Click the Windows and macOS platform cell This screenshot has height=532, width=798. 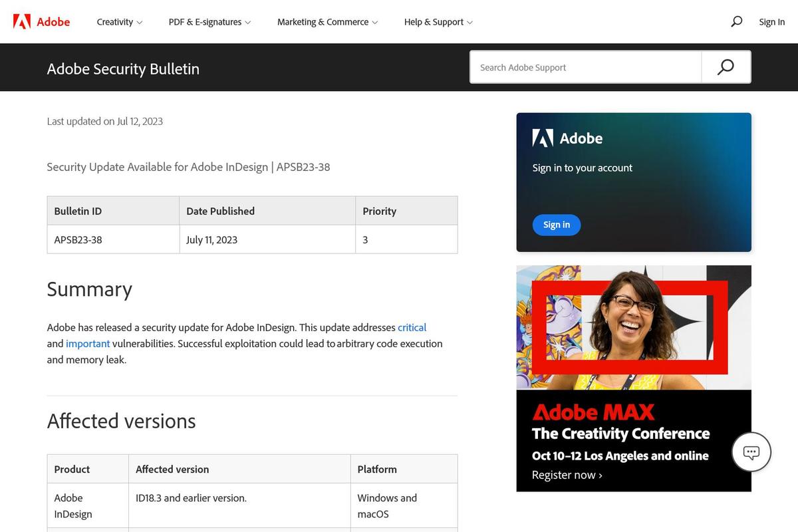[x=404, y=506]
